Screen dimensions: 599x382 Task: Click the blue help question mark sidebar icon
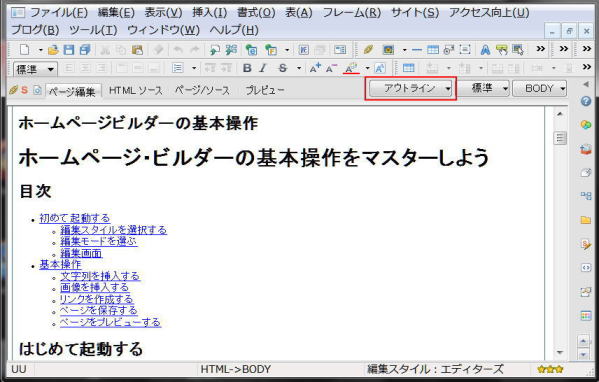[586, 101]
